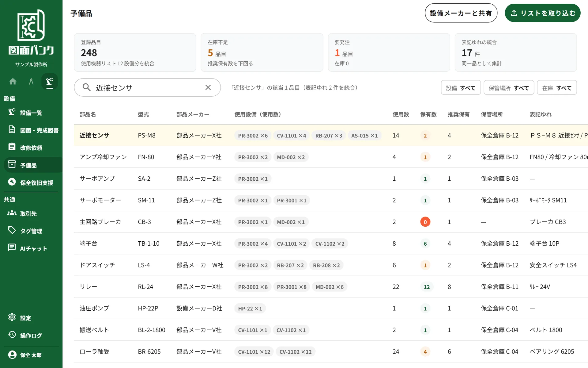Click 推奨保有 column header
This screenshot has width=588, height=368.
pyautogui.click(x=458, y=114)
